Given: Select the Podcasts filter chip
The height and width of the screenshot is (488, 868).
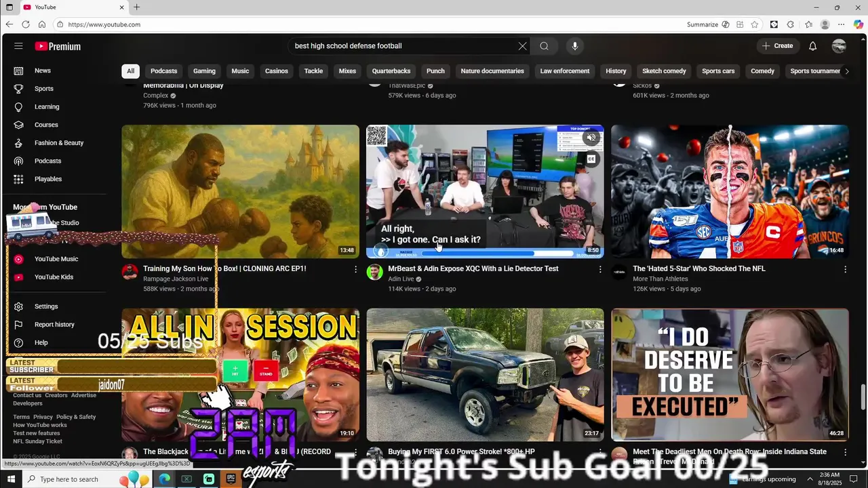Looking at the screenshot, I should point(163,71).
